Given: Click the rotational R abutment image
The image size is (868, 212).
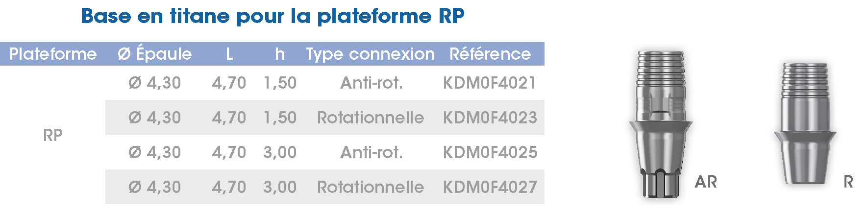Looking at the screenshot, I should point(805,123).
